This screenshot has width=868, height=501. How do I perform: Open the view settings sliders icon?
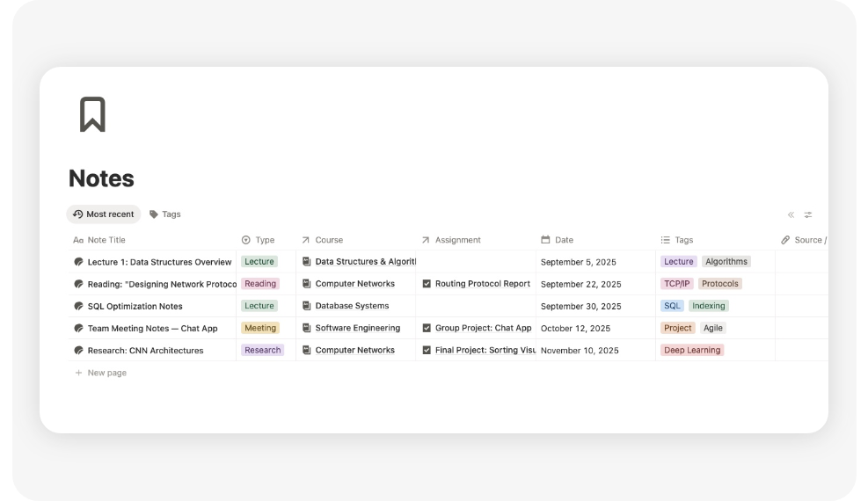pos(808,214)
